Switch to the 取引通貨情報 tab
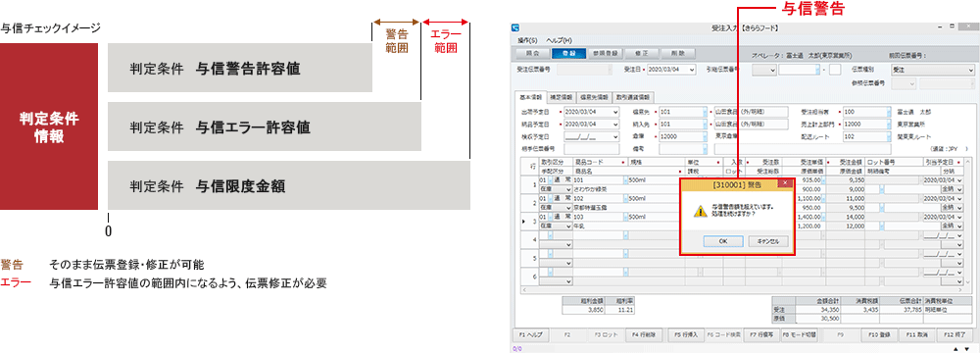Image resolution: width=980 pixels, height=353 pixels. 632,97
